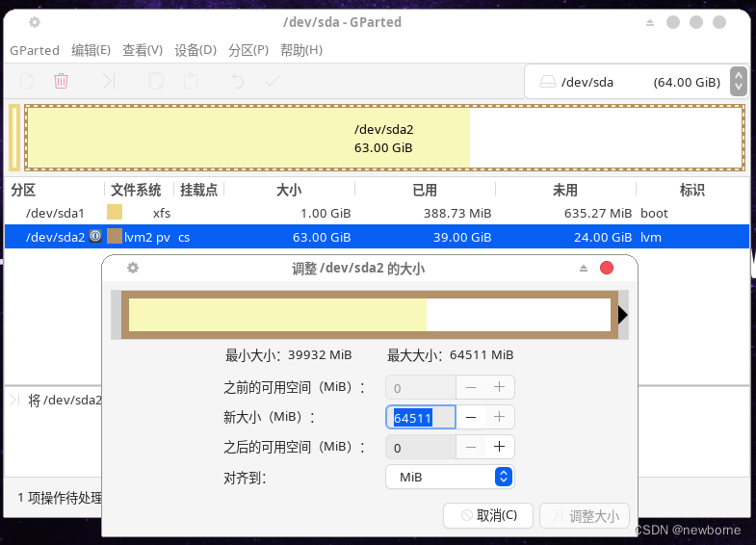The height and width of the screenshot is (545, 756).
Task: Click the new partition toolbar icon
Action: point(28,81)
